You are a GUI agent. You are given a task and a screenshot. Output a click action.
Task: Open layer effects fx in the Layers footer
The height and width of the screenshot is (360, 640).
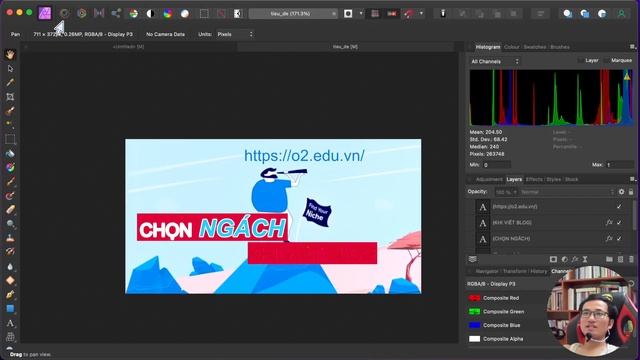point(575,259)
